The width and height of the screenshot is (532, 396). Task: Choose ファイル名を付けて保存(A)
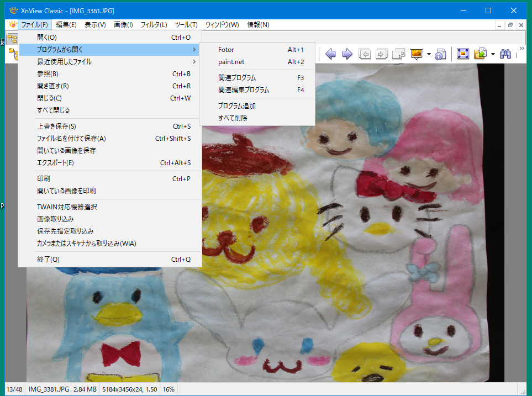109,139
